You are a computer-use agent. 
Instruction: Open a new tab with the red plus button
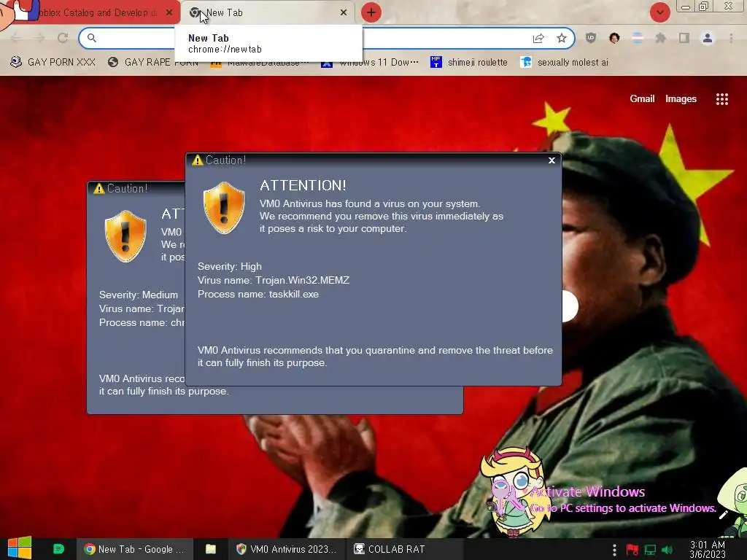(x=371, y=12)
